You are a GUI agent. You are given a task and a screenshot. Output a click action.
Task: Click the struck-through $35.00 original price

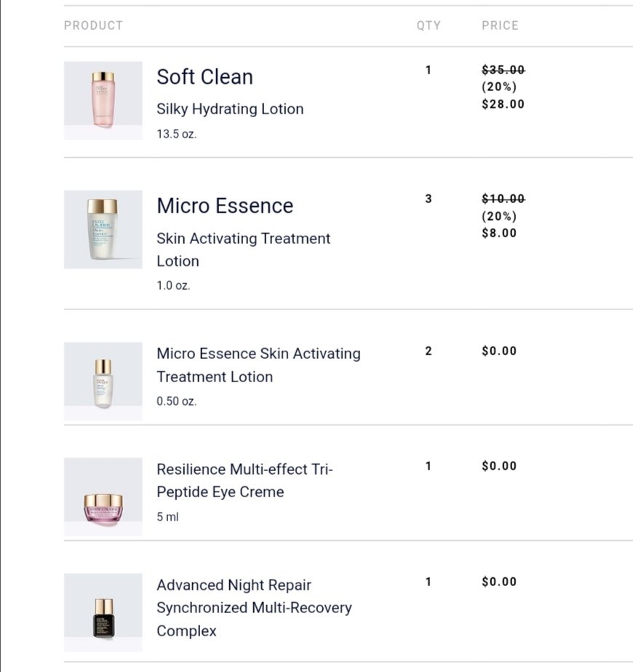pos(503,70)
